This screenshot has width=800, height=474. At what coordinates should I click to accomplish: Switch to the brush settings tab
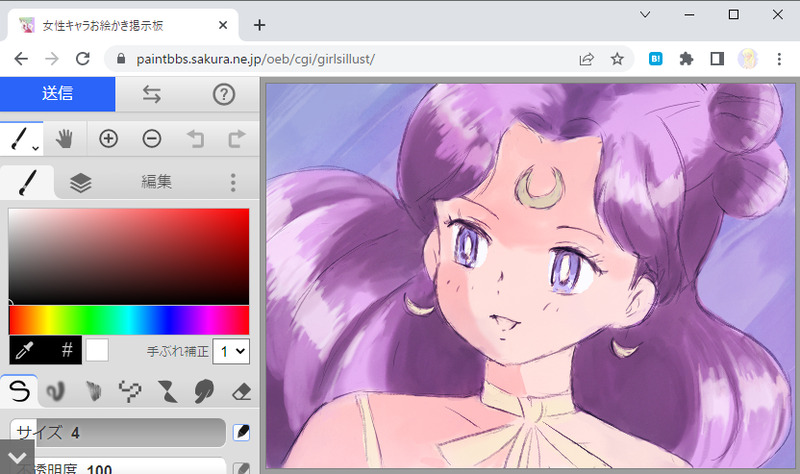(x=27, y=182)
